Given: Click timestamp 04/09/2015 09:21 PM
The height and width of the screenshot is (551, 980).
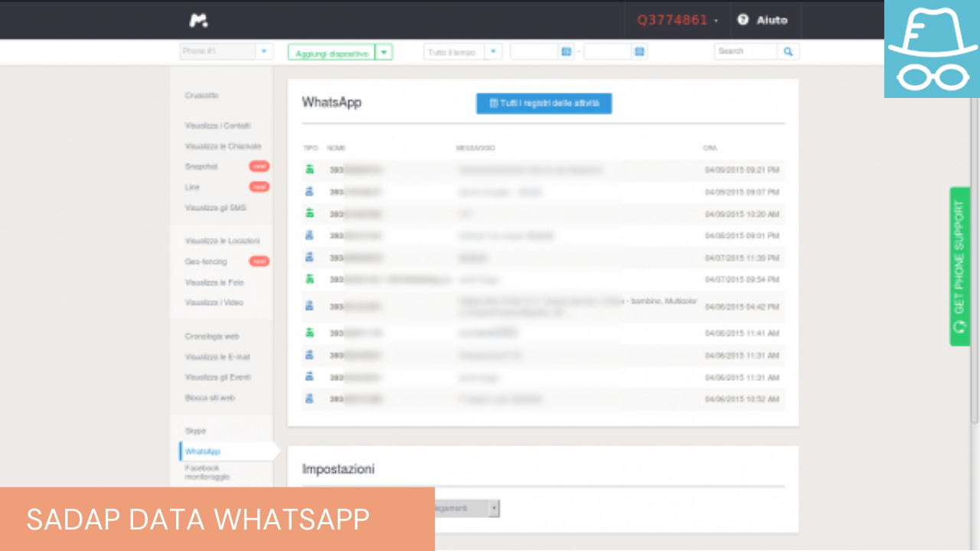Looking at the screenshot, I should click(742, 170).
